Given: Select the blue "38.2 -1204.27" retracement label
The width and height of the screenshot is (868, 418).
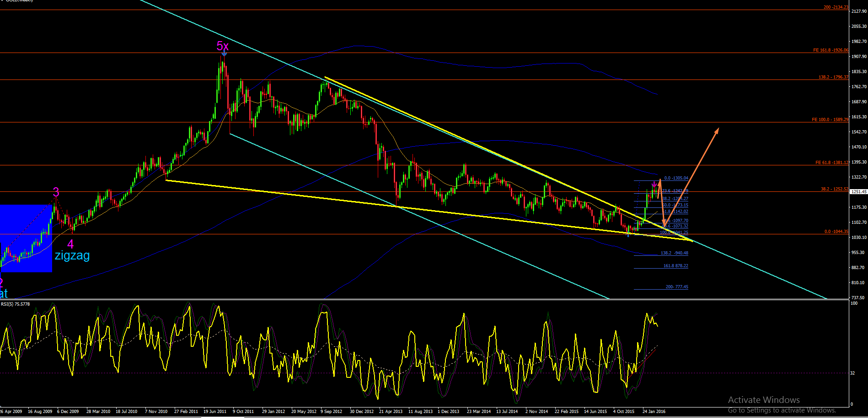Looking at the screenshot, I should (x=675, y=199).
